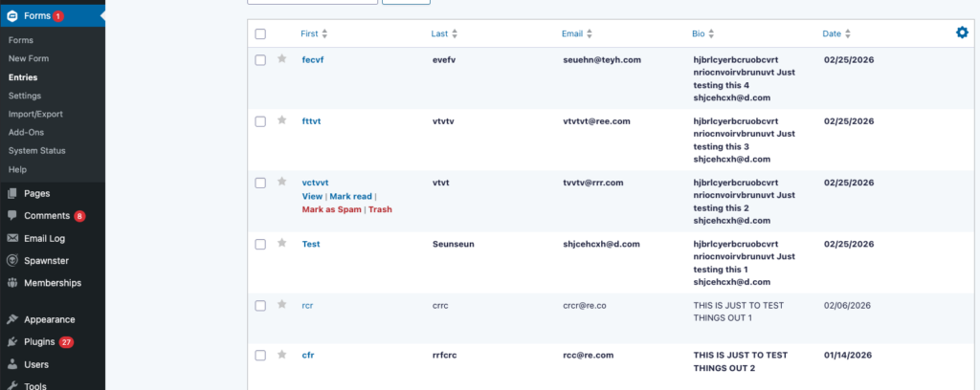Sort entries by Email column arrows
The image size is (980, 390).
pos(590,34)
